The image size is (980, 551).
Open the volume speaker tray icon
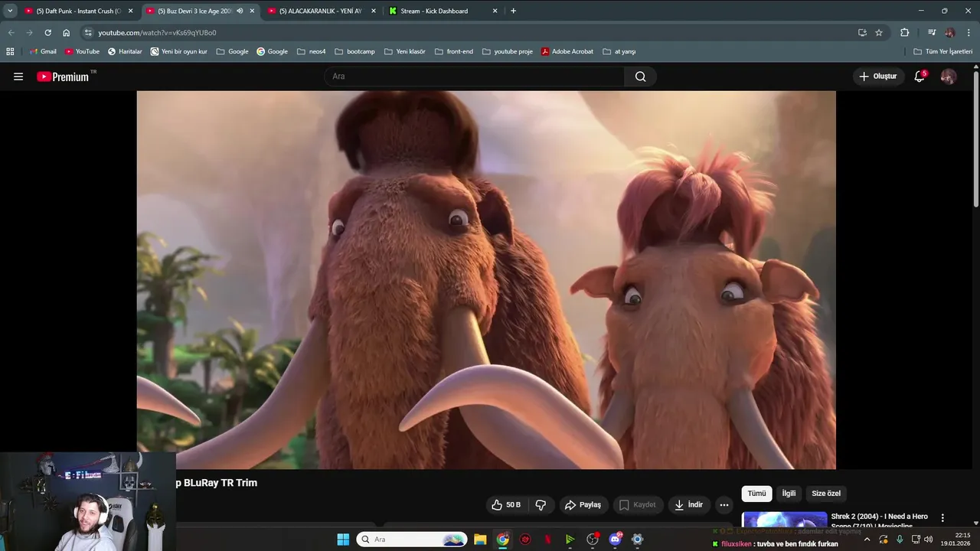pyautogui.click(x=929, y=540)
